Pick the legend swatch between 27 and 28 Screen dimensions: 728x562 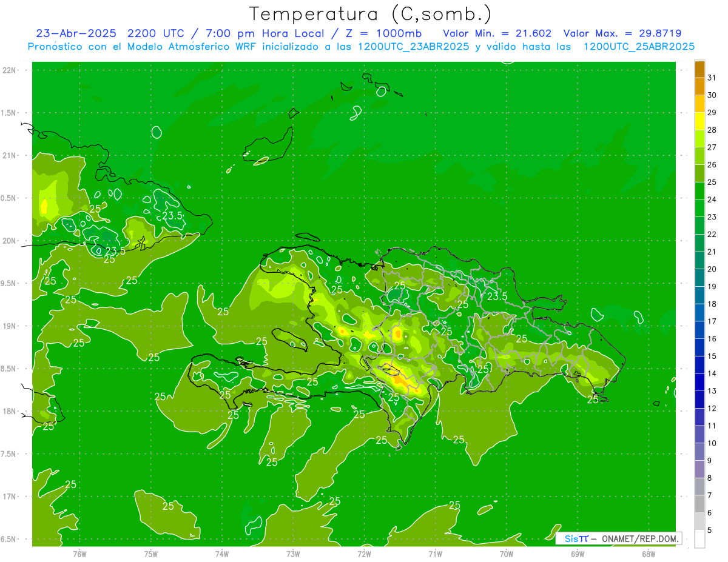click(x=699, y=139)
